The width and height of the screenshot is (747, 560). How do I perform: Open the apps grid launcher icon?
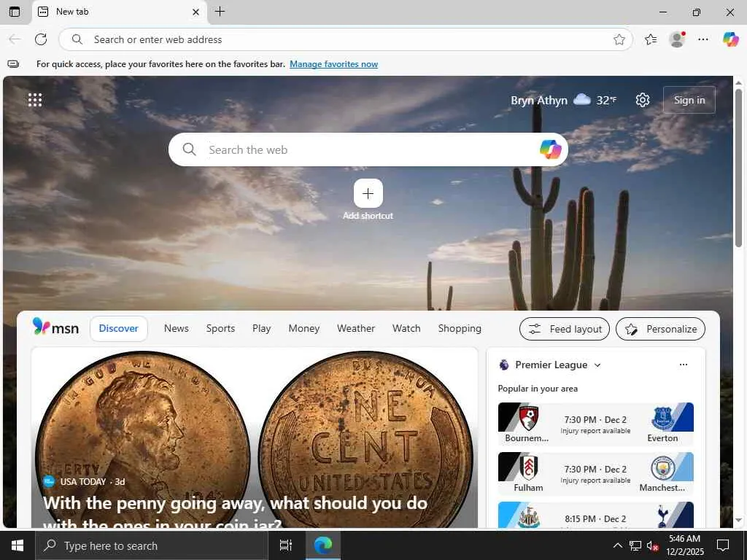click(x=35, y=100)
